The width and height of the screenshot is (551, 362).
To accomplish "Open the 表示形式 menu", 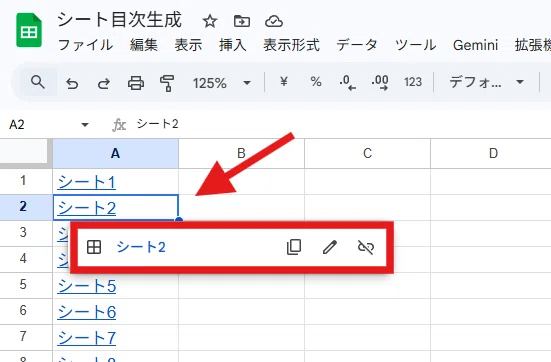I will coord(292,45).
